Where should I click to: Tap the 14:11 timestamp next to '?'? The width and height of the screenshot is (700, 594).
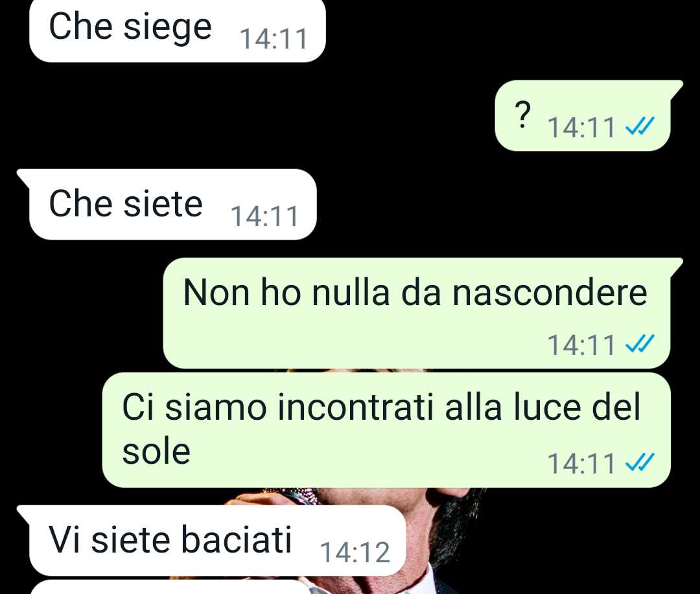tap(581, 127)
